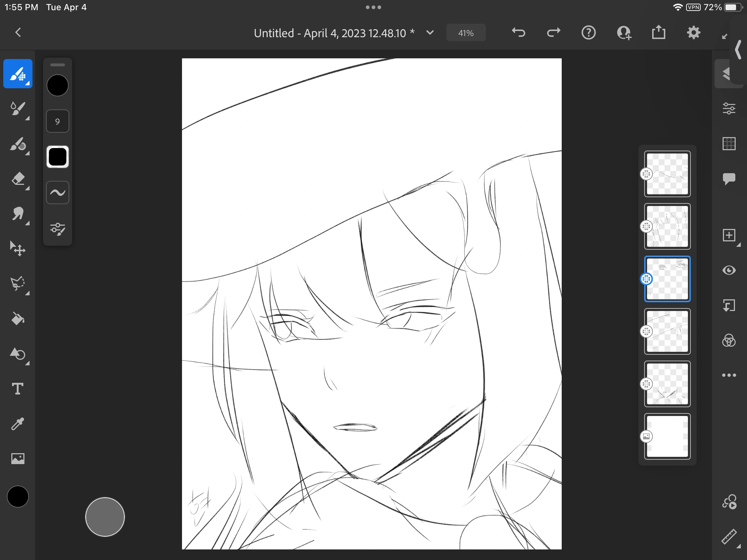Select the Text tool
Screen dimensions: 747x560
point(18,389)
